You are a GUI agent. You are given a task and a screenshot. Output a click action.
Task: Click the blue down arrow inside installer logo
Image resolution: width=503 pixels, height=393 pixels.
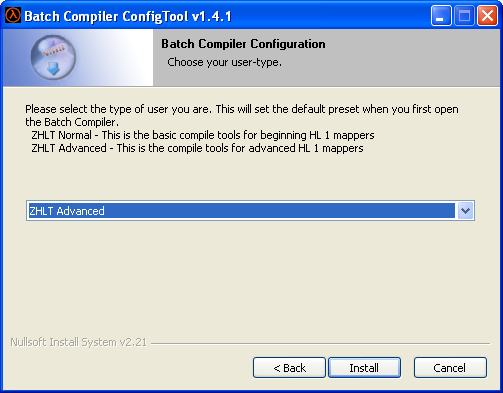click(x=53, y=68)
